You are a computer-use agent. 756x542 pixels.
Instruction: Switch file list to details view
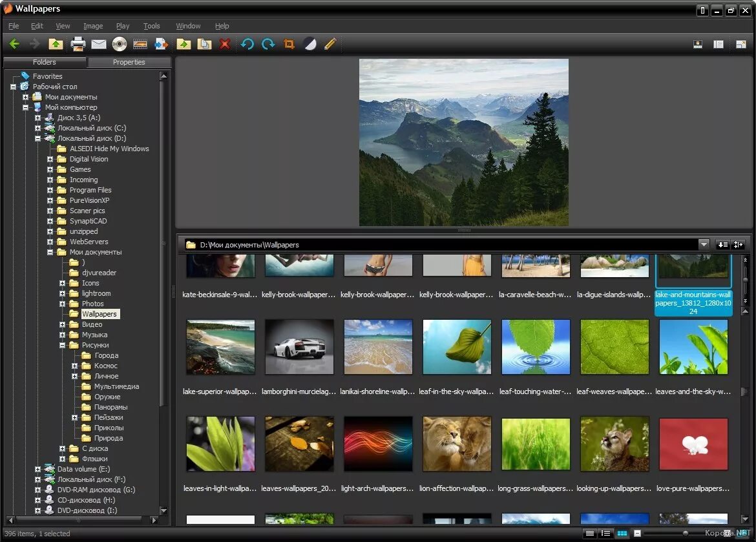point(590,534)
